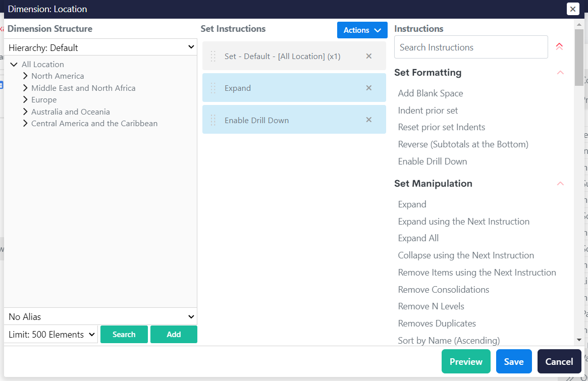Open the No Alias dropdown
The height and width of the screenshot is (381, 588).
click(x=100, y=316)
